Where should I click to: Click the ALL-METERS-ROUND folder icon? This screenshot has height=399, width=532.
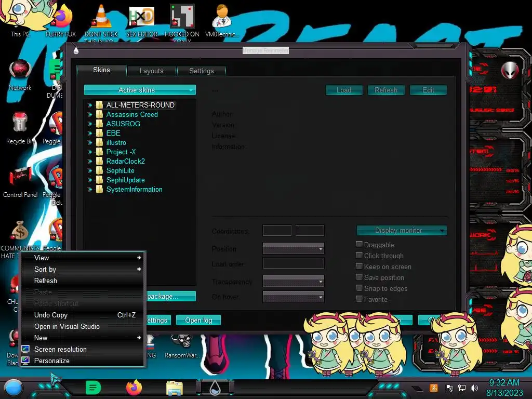99,105
